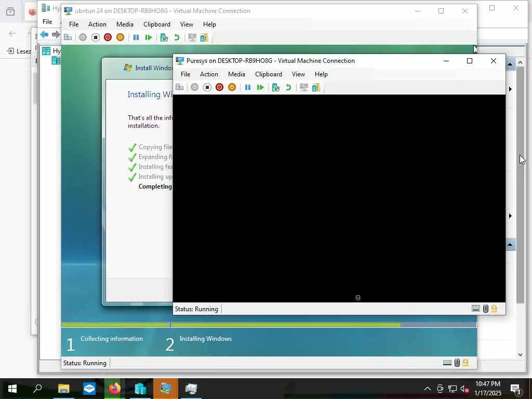The width and height of the screenshot is (532, 399).
Task: Open Clipboard menu in Puresys window
Action: coord(269,74)
